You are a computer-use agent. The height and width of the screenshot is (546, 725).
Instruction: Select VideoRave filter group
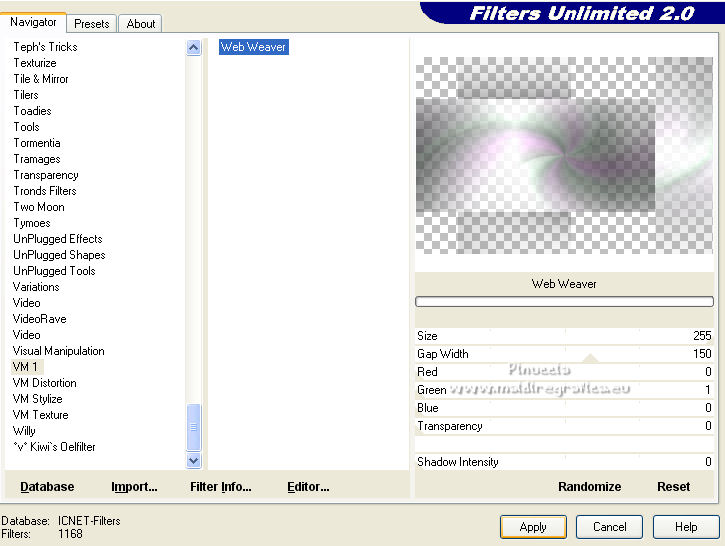pyautogui.click(x=40, y=319)
